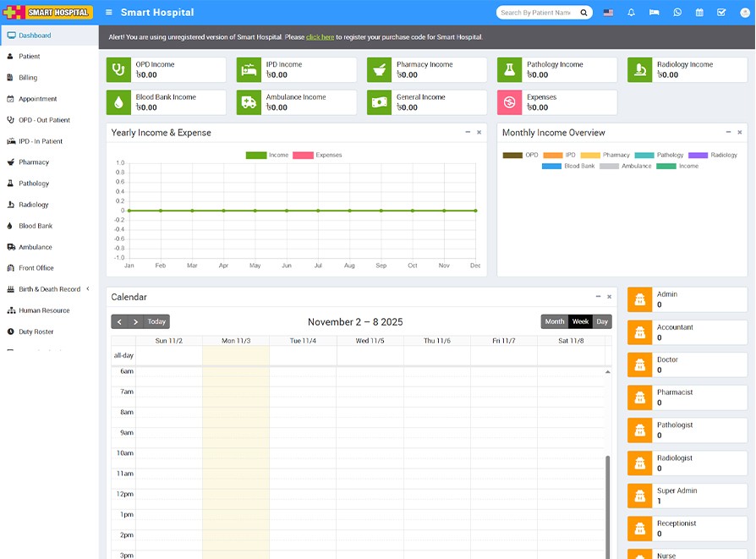Screen dimensions: 756x559
Task: Click the notification bell icon
Action: tap(631, 13)
